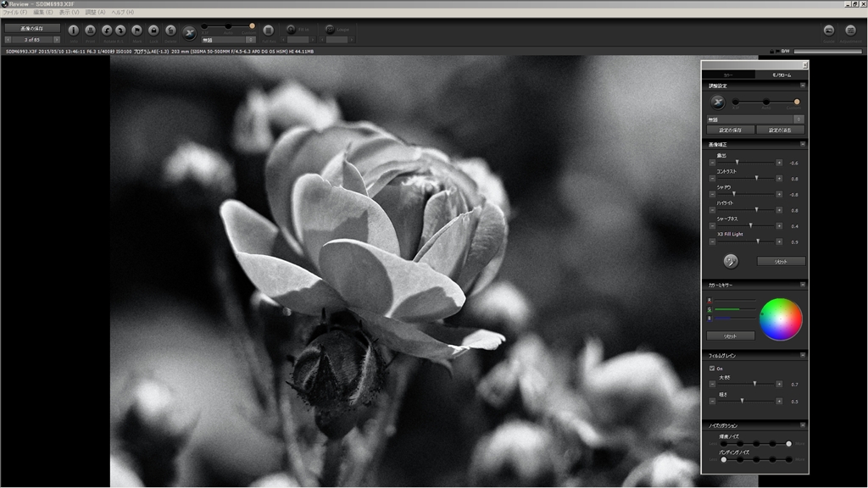Rotate image left with Rotate icon

pyautogui.click(x=107, y=30)
